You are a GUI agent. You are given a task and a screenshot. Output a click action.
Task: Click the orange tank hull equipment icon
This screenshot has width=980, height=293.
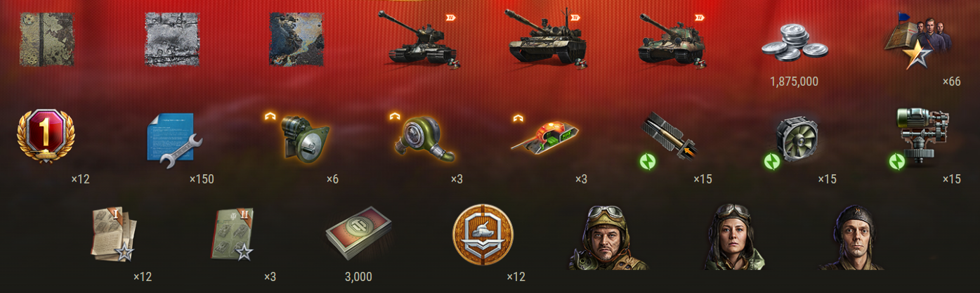click(549, 137)
